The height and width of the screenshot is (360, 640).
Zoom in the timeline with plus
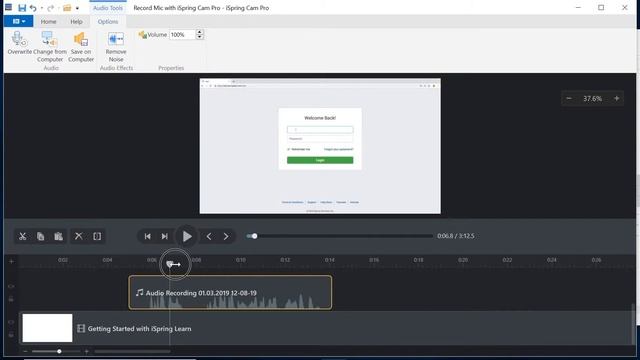coord(86,351)
